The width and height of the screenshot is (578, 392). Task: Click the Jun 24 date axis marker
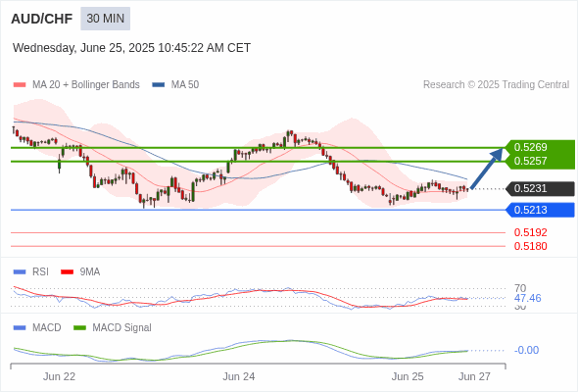tap(239, 376)
